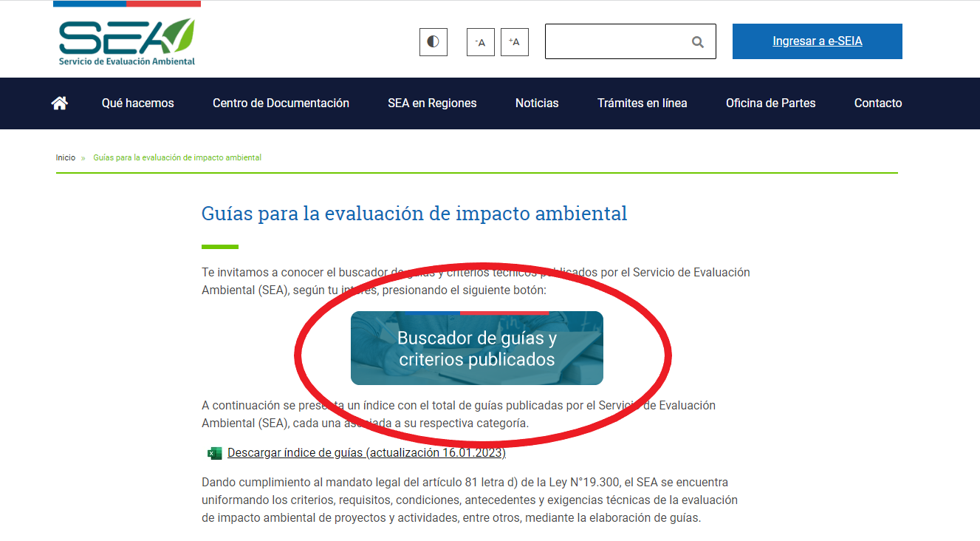Click the SEA logo

coord(126,41)
